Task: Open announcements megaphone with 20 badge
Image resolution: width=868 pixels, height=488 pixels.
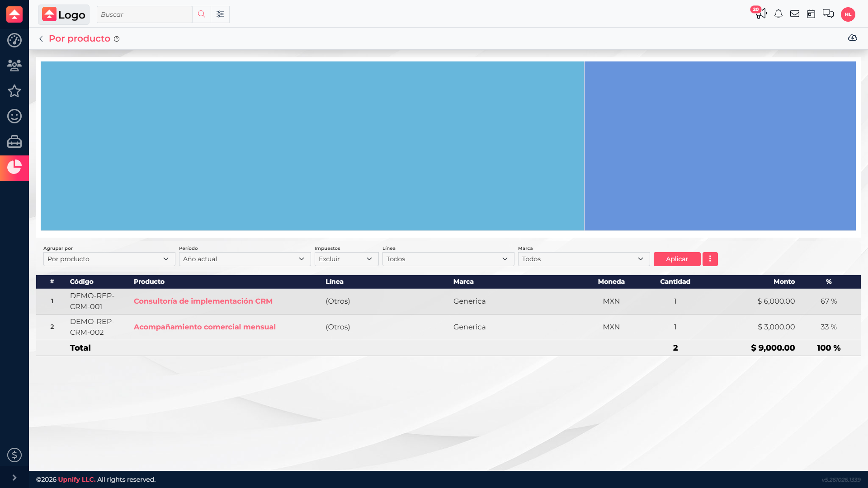Action: tap(760, 13)
